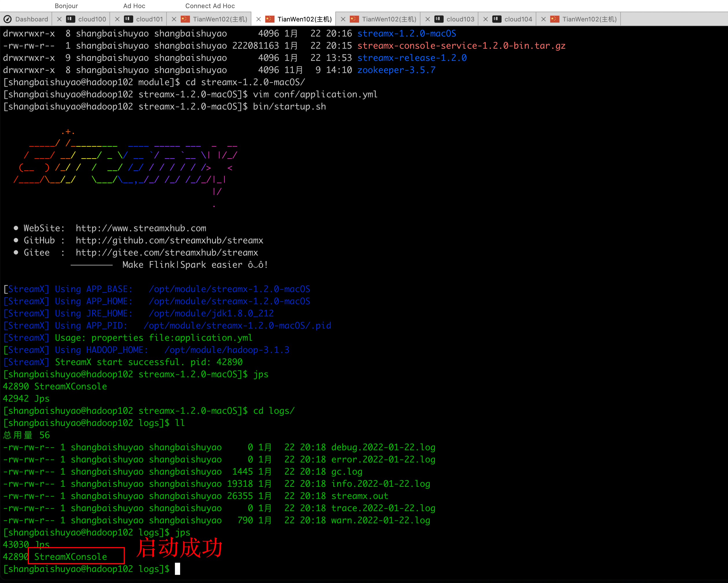Screen dimensions: 728x583
Task: Close the active TianWen102 tab
Action: point(258,19)
